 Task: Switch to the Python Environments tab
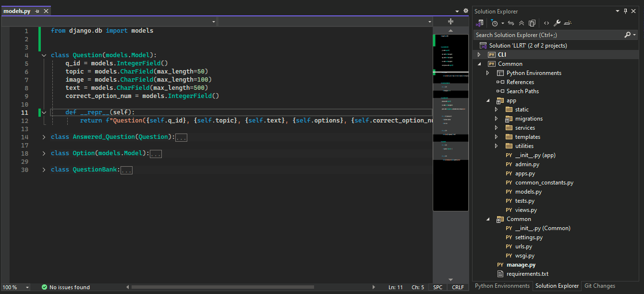coord(502,286)
